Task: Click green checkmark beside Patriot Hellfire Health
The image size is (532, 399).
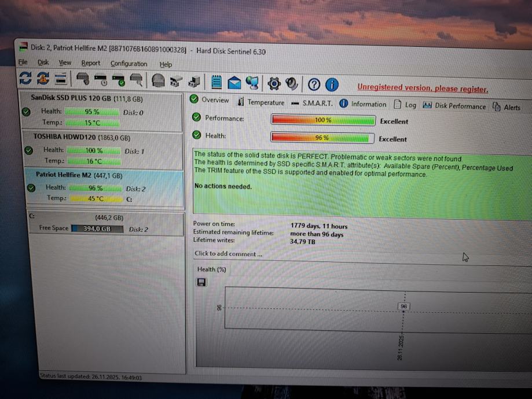Action: point(31,188)
